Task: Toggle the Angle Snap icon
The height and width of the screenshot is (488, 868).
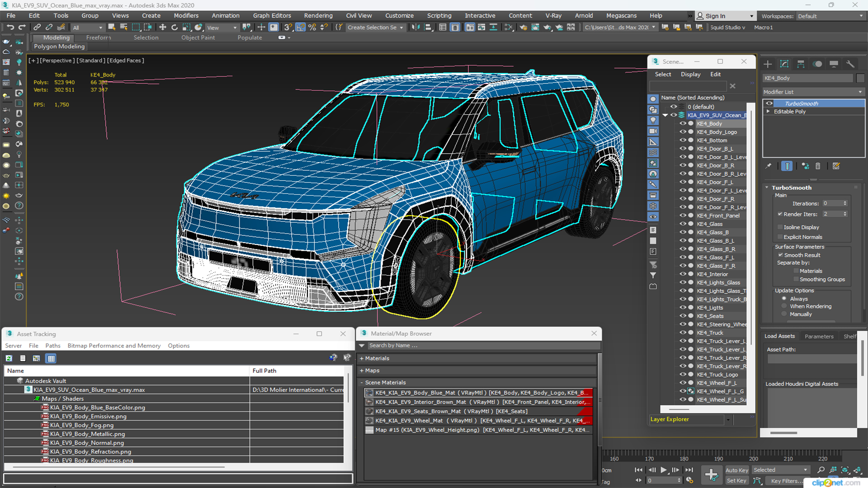Action: (x=300, y=28)
